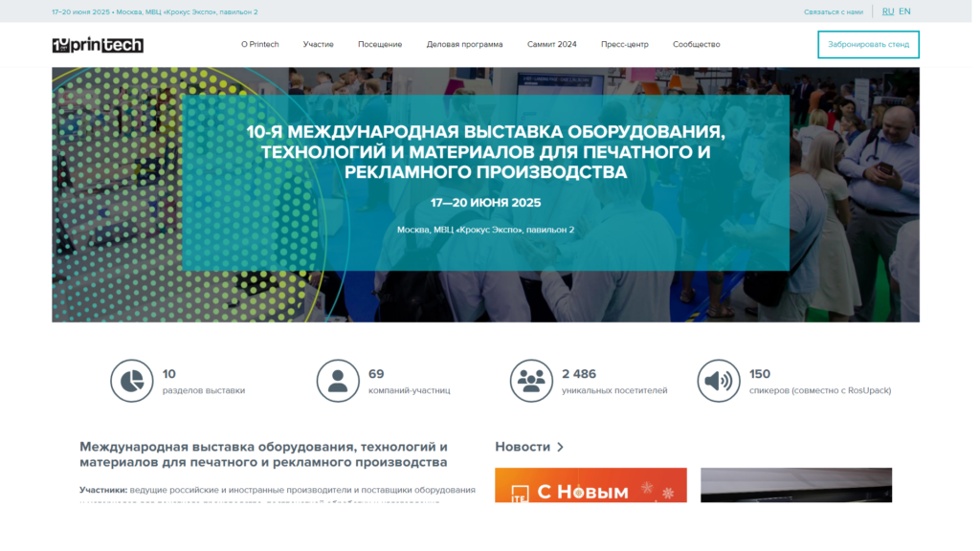Click the Printech logo in header
The width and height of the screenshot is (980, 551).
click(98, 45)
